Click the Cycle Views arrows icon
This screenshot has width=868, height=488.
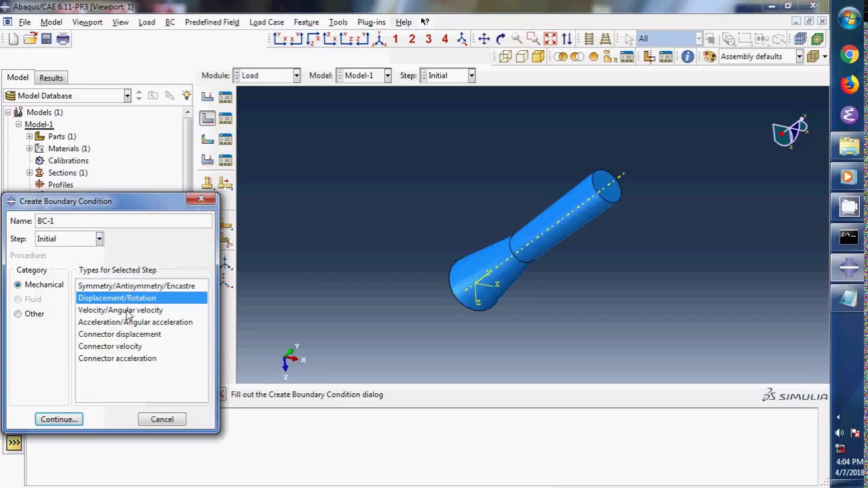point(567,39)
